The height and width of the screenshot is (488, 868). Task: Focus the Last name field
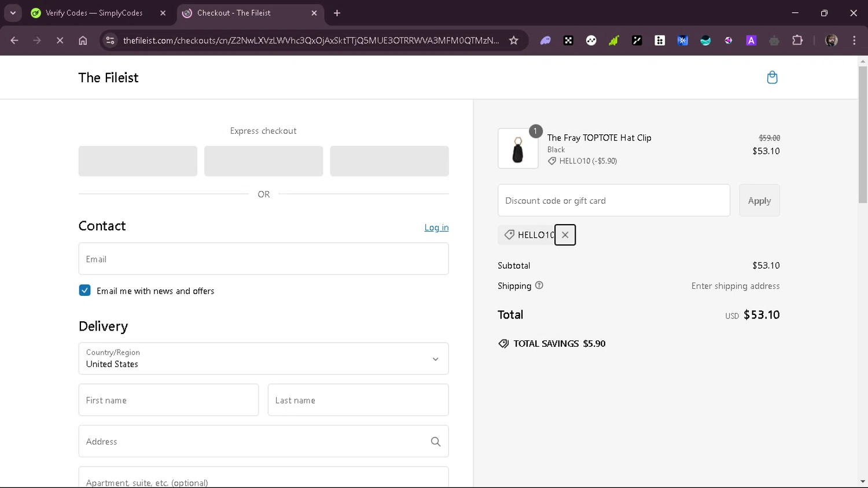(358, 400)
